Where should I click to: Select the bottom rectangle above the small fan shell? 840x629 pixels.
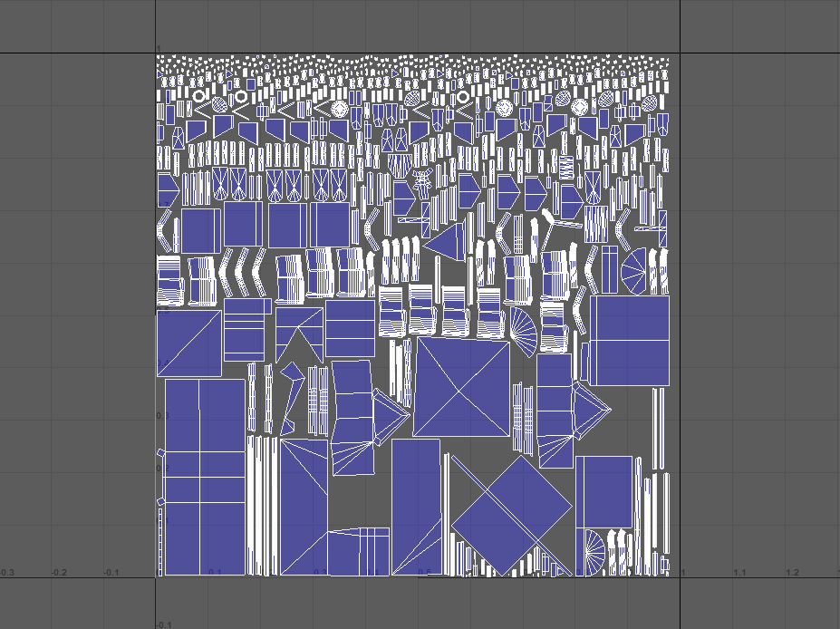pyautogui.click(x=603, y=489)
